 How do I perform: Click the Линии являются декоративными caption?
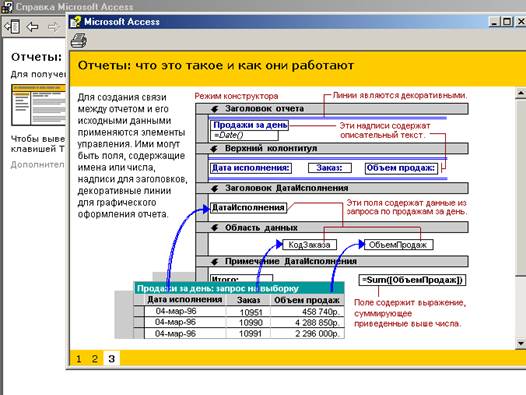(400, 96)
